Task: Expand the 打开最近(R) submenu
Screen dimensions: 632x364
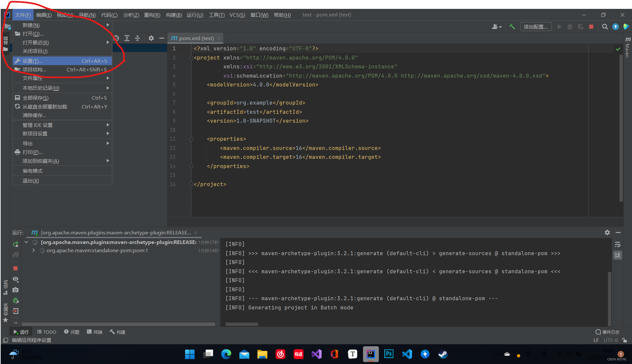Action: click(x=62, y=42)
